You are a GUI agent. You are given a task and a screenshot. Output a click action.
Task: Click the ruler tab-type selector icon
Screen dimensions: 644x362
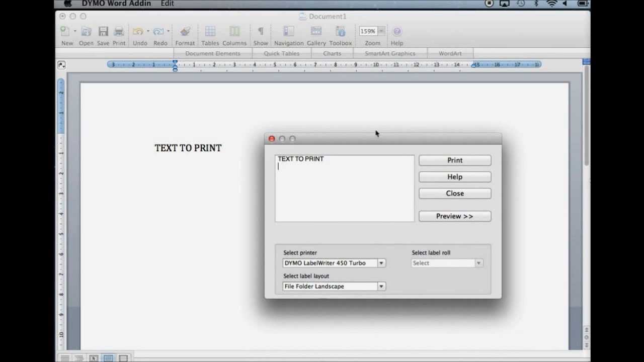click(x=61, y=65)
